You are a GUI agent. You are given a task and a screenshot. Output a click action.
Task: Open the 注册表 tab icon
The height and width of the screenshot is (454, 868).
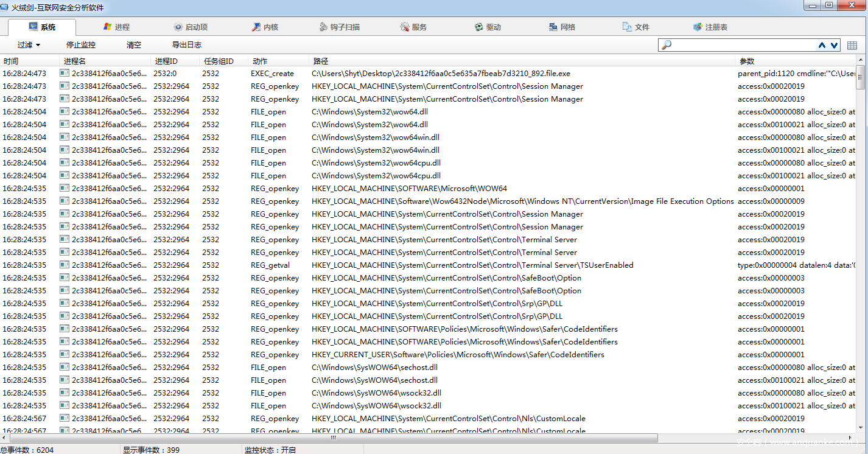click(698, 27)
